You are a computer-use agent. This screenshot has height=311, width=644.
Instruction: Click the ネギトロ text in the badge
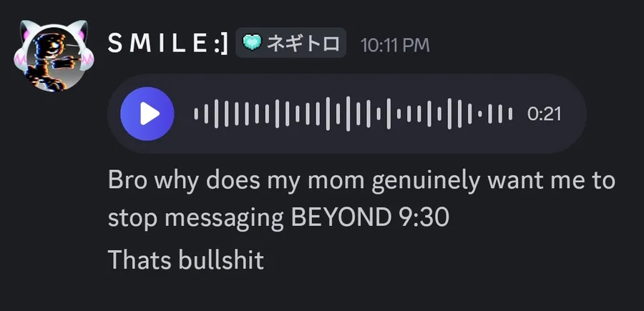303,44
